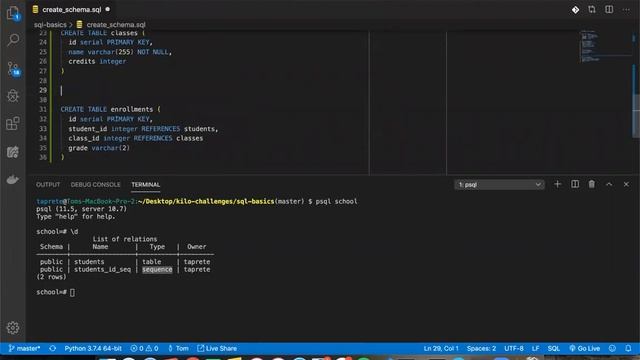
Task: Open the Search view icon
Action: pos(13,40)
